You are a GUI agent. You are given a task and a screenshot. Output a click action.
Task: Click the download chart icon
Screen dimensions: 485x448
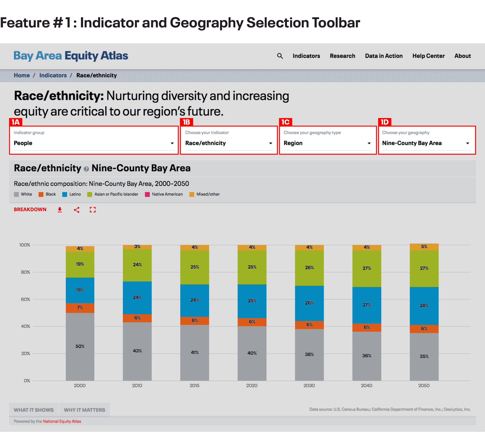(60, 210)
